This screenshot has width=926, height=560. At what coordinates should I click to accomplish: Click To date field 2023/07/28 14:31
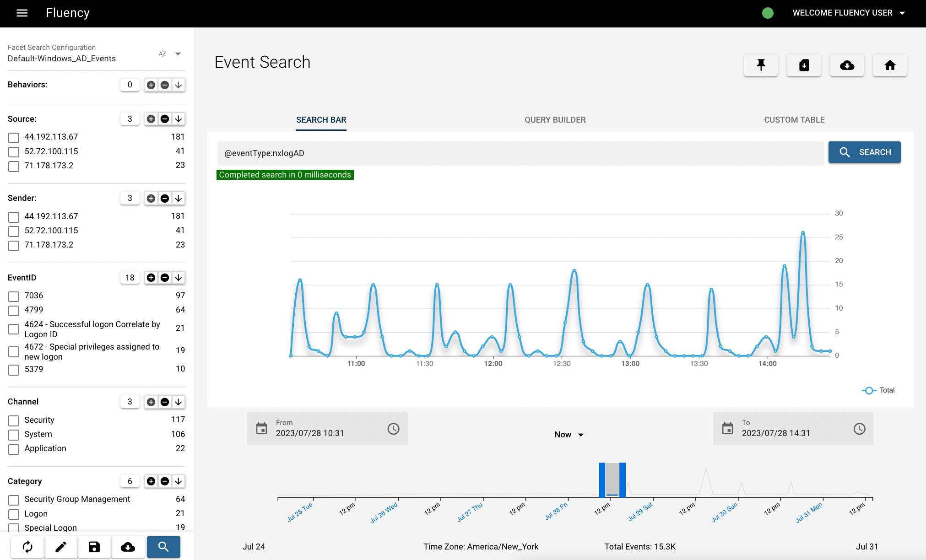[x=793, y=429]
